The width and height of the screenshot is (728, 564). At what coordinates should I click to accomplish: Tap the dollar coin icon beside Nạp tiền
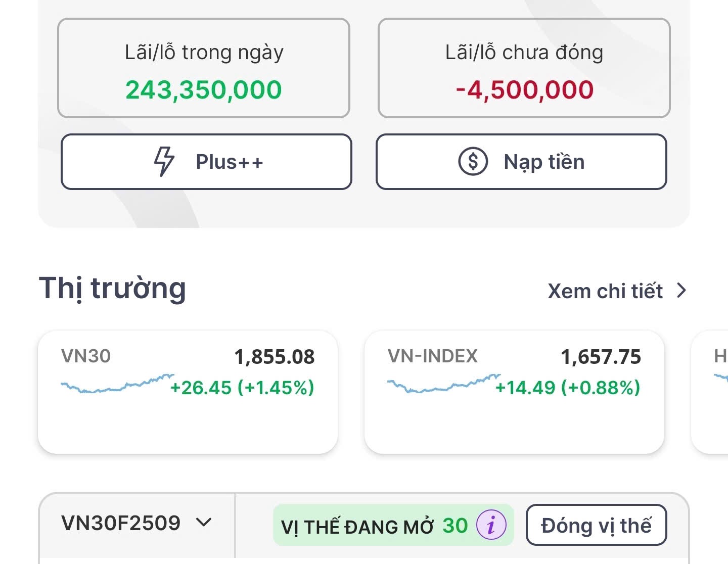point(473,161)
